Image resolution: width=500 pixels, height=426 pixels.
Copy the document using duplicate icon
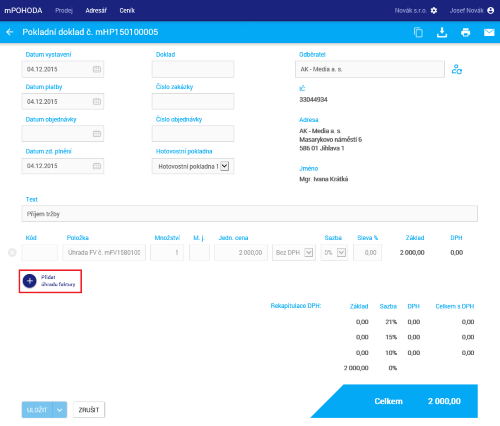click(418, 32)
